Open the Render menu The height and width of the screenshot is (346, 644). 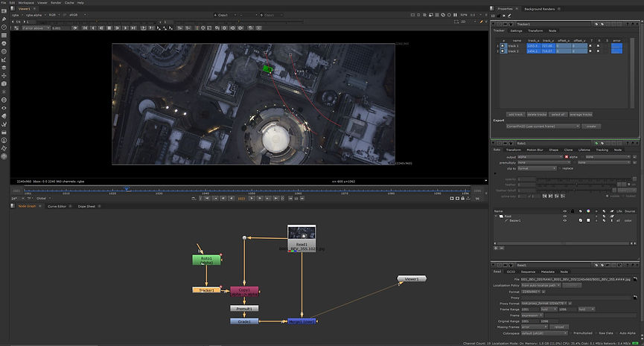pyautogui.click(x=56, y=2)
